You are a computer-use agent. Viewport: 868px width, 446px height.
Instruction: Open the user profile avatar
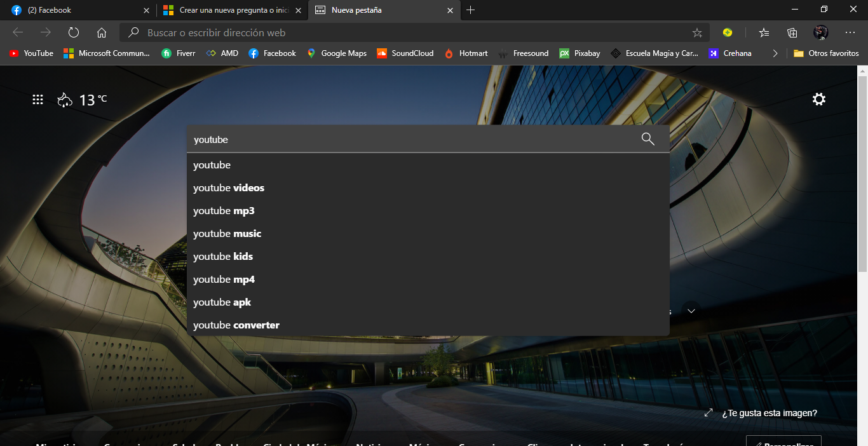tap(820, 32)
